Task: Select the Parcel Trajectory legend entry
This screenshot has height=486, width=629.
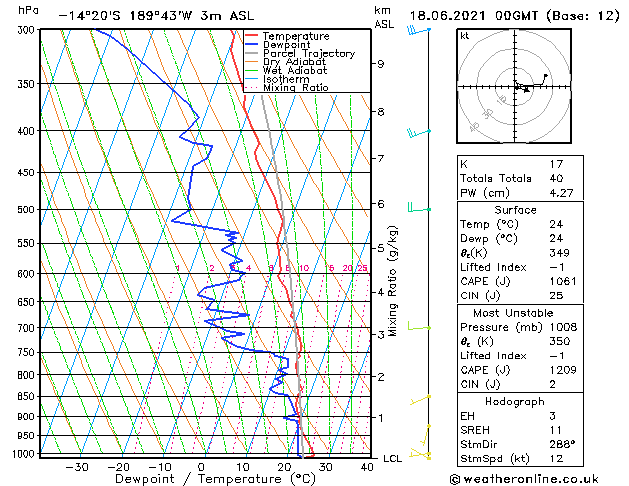Action: [x=300, y=53]
